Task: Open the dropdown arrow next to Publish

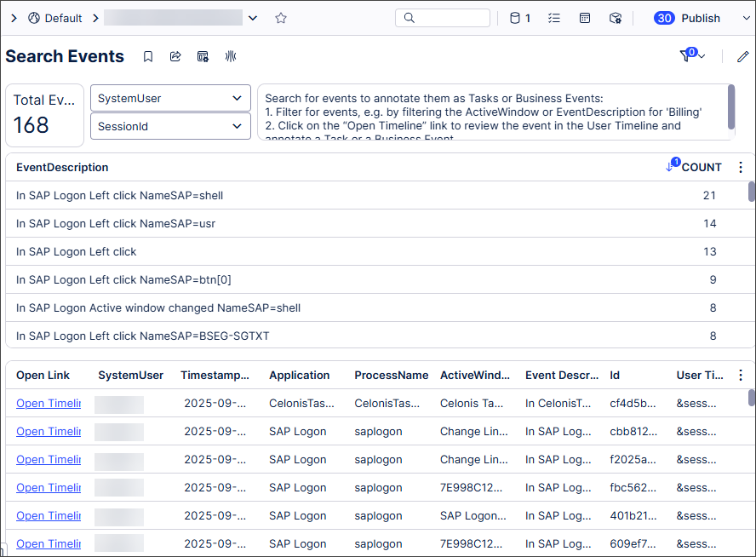Action: 736,18
